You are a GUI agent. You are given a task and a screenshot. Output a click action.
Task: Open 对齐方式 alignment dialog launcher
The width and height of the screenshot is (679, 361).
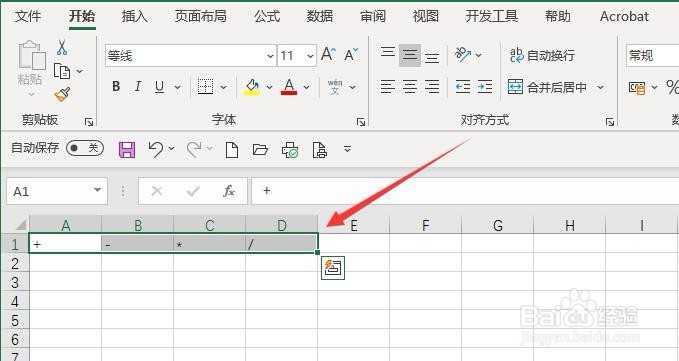click(x=610, y=122)
